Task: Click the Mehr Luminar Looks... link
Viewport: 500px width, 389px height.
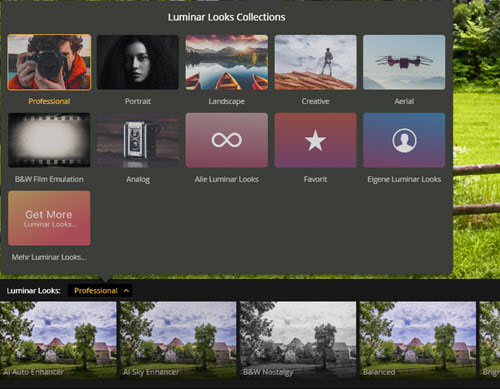Action: click(49, 257)
